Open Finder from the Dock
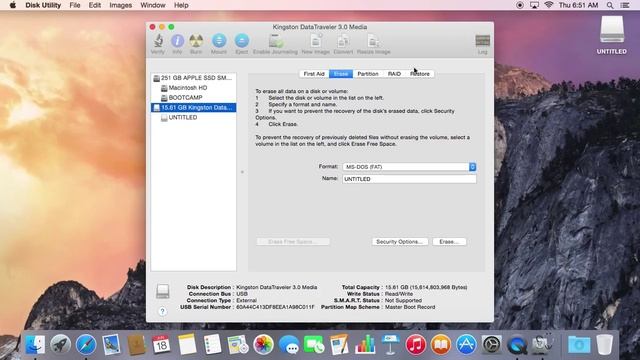640x360 pixels. pos(35,344)
